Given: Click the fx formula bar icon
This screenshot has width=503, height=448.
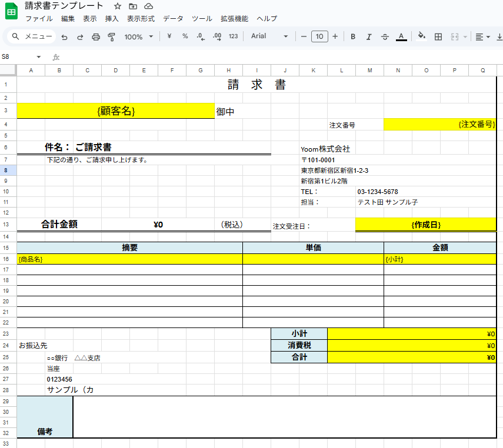Looking at the screenshot, I should coord(56,57).
